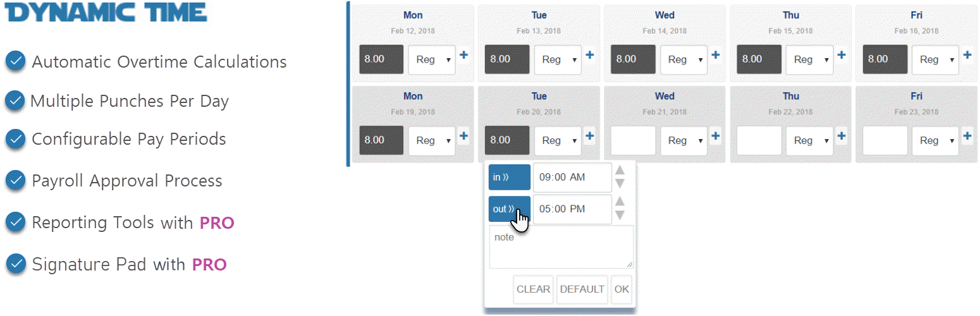This screenshot has width=980, height=316.
Task: Click plus icon next to Tue Feb 13
Action: 590,56
